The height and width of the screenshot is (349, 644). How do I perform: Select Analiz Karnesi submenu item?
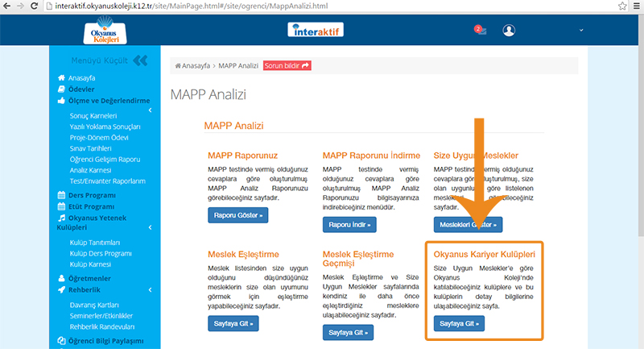[90, 170]
